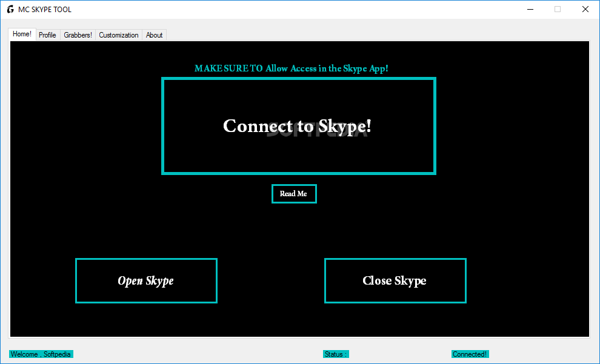The height and width of the screenshot is (364, 600).
Task: Switch to the Customization tab
Action: tap(119, 35)
